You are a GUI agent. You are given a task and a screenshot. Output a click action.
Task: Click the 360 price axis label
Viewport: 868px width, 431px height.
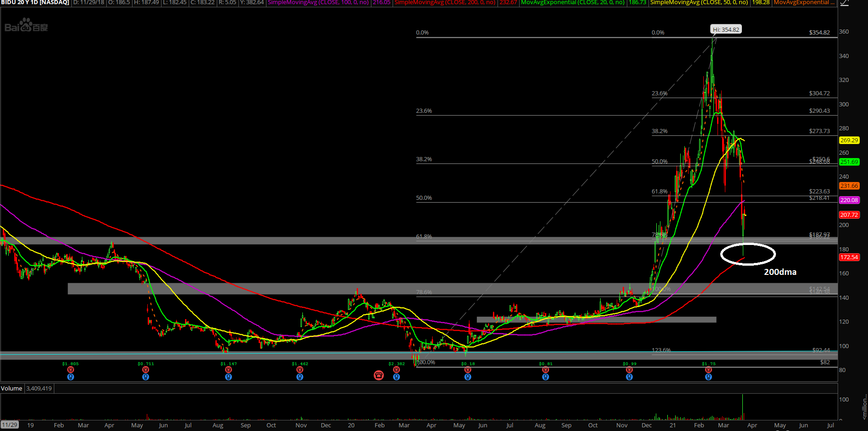(x=844, y=31)
